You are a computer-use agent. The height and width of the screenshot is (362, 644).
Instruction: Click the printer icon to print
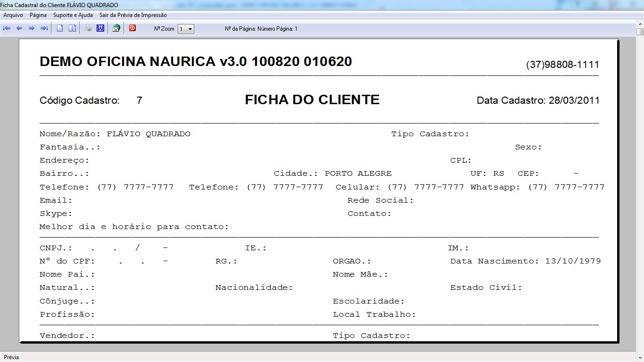(x=88, y=28)
